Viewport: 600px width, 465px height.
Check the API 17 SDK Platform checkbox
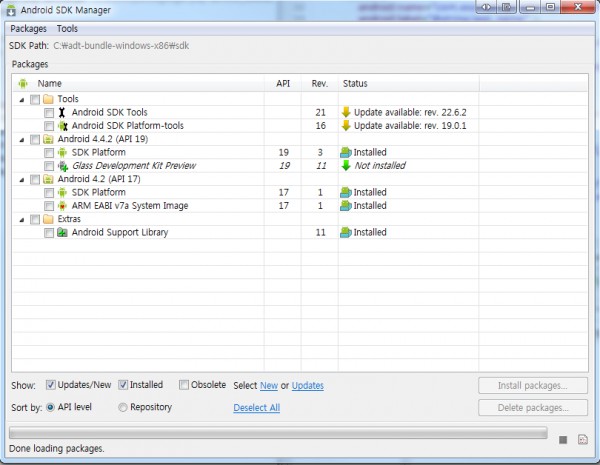point(49,193)
